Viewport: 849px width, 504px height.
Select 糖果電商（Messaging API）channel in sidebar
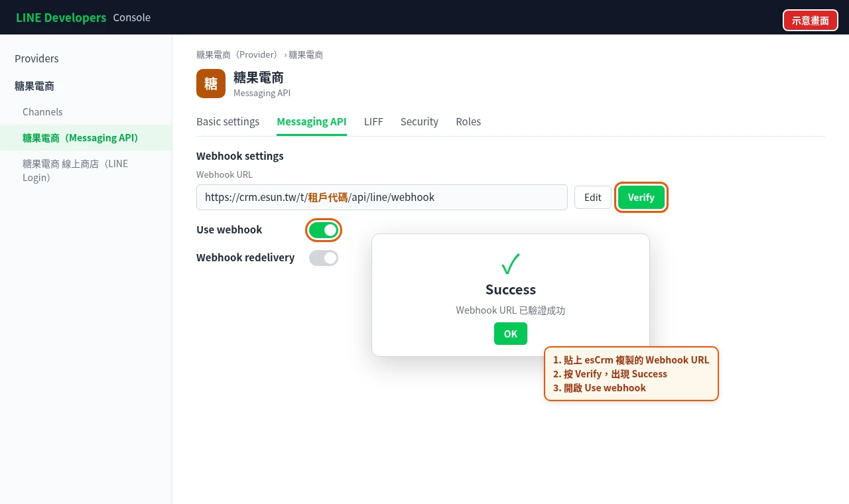point(86,138)
